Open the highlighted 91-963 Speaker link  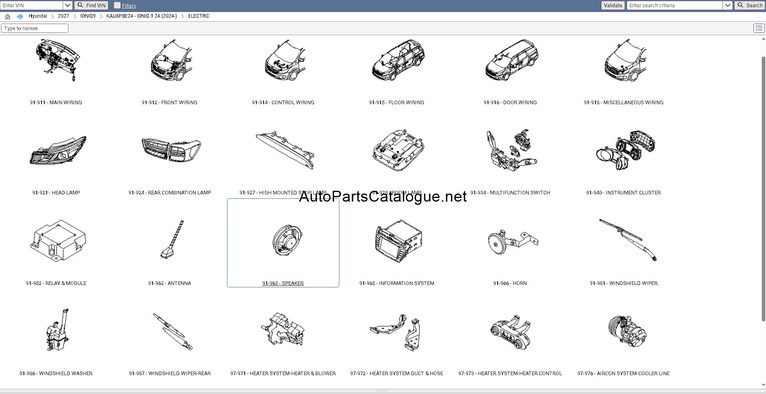tap(283, 283)
